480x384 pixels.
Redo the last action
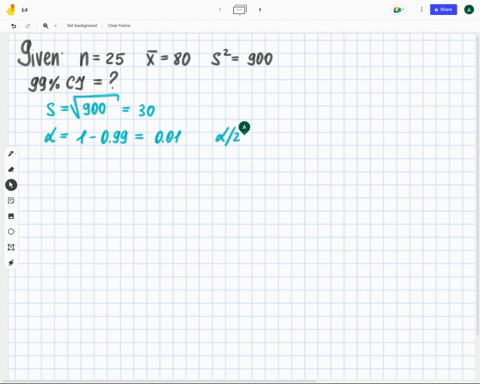coord(28,26)
